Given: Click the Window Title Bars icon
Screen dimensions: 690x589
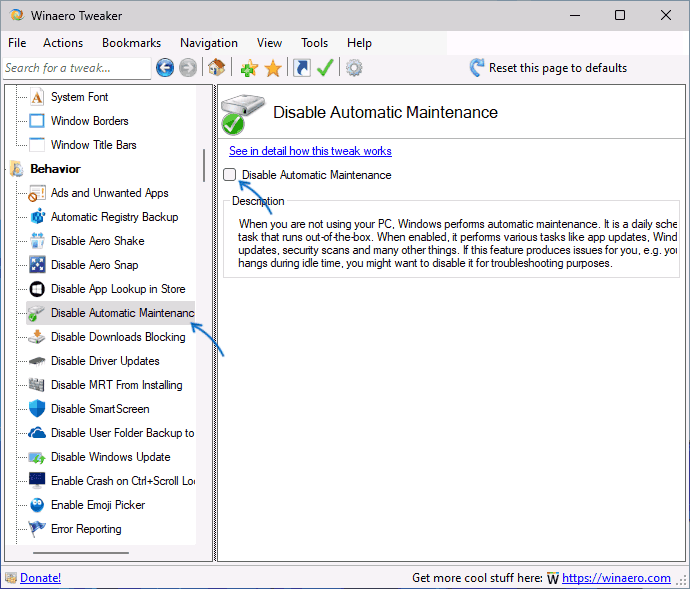Looking at the screenshot, I should click(x=37, y=145).
